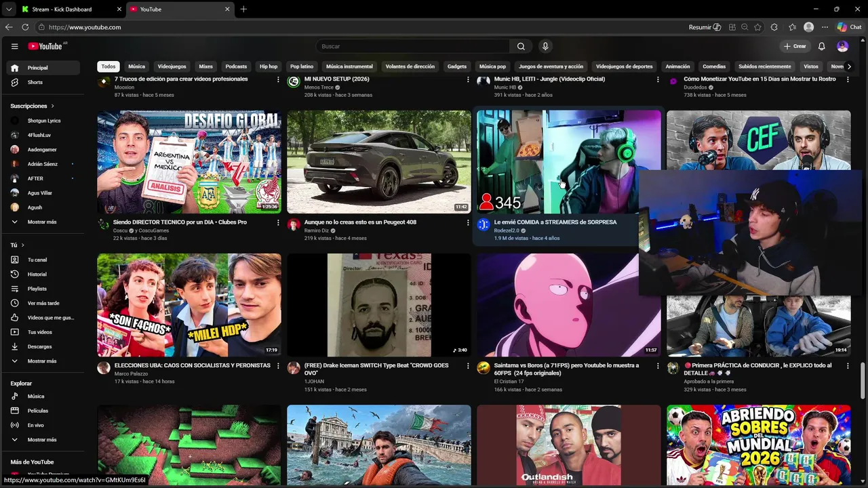This screenshot has width=868, height=488.
Task: Click the YouTube logo
Action: pyautogui.click(x=45, y=46)
